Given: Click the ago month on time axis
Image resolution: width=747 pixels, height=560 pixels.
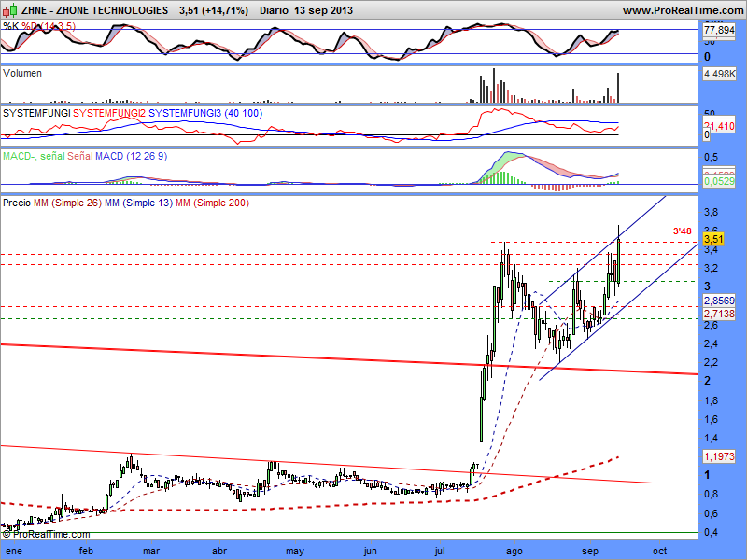Looking at the screenshot, I should coord(514,552).
